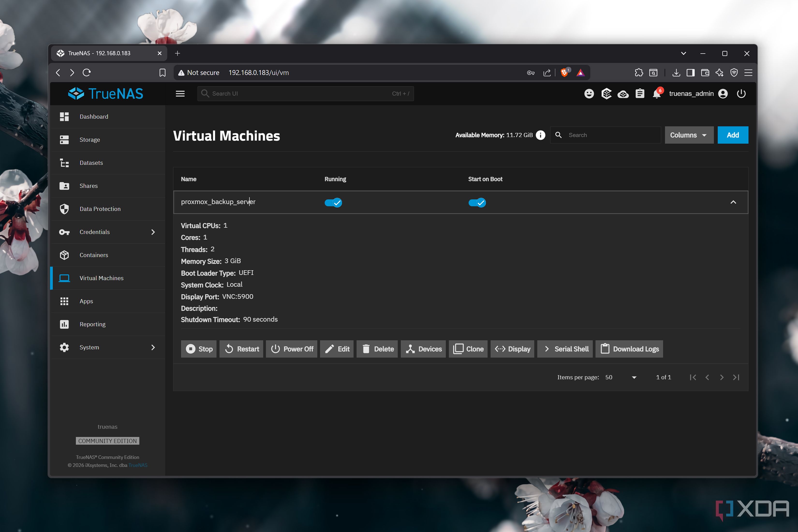Open Containers in the sidebar
The width and height of the screenshot is (798, 532).
pyautogui.click(x=108, y=255)
